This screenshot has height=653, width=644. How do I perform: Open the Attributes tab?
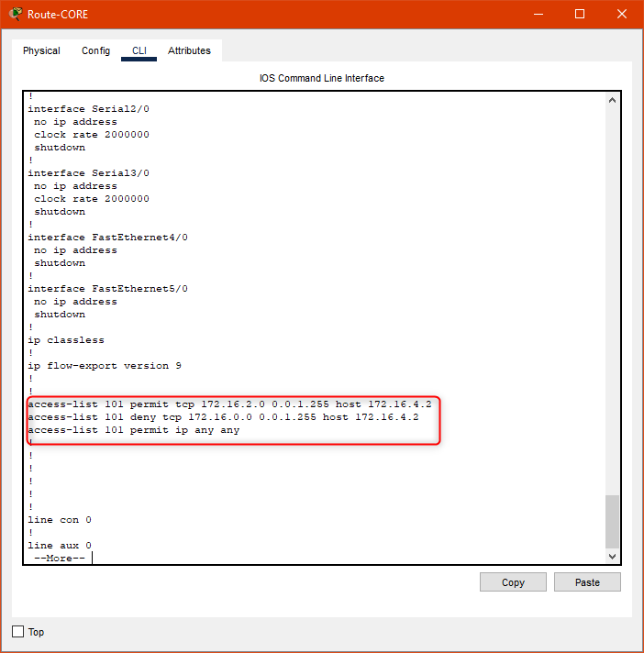coord(189,50)
